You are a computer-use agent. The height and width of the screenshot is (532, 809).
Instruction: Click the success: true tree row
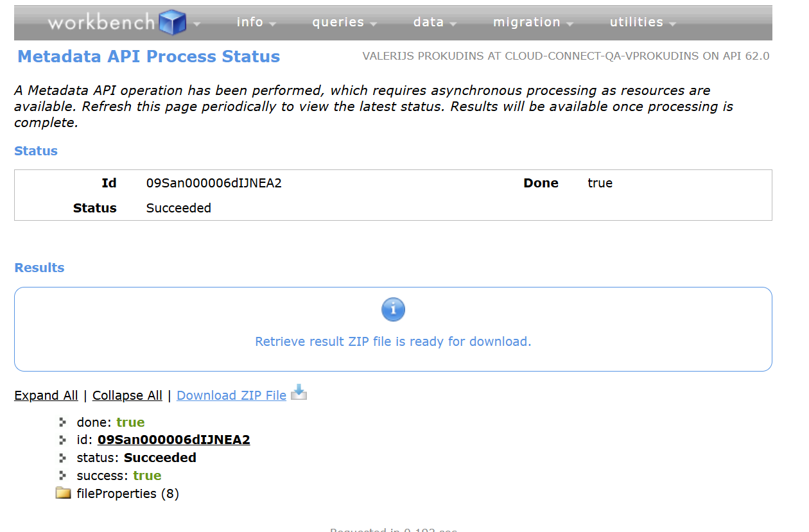(119, 476)
